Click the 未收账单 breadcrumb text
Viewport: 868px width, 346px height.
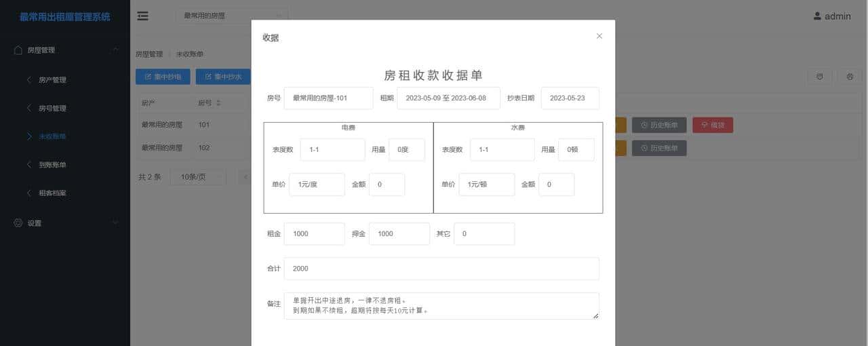pyautogui.click(x=190, y=54)
